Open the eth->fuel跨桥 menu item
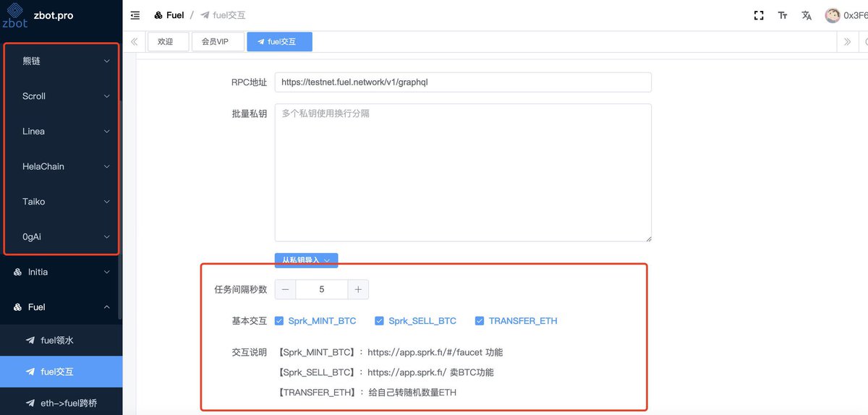The image size is (868, 415). [x=61, y=403]
